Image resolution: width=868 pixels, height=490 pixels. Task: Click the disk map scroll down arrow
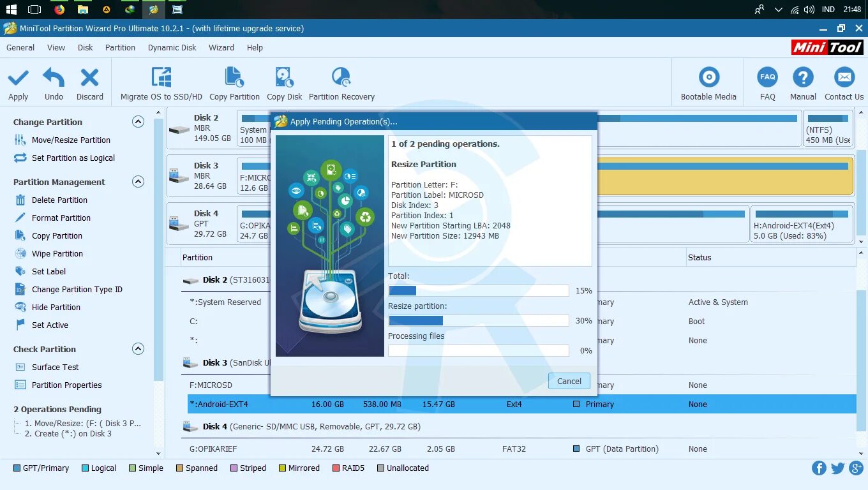862,242
